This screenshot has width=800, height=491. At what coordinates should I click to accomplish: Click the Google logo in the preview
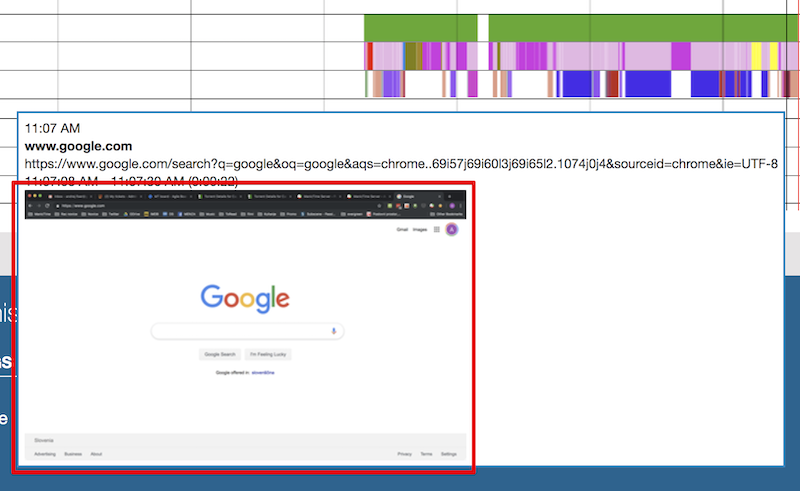[245, 299]
